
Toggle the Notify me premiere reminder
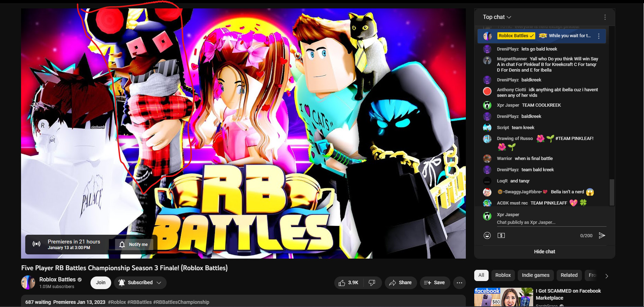click(134, 245)
